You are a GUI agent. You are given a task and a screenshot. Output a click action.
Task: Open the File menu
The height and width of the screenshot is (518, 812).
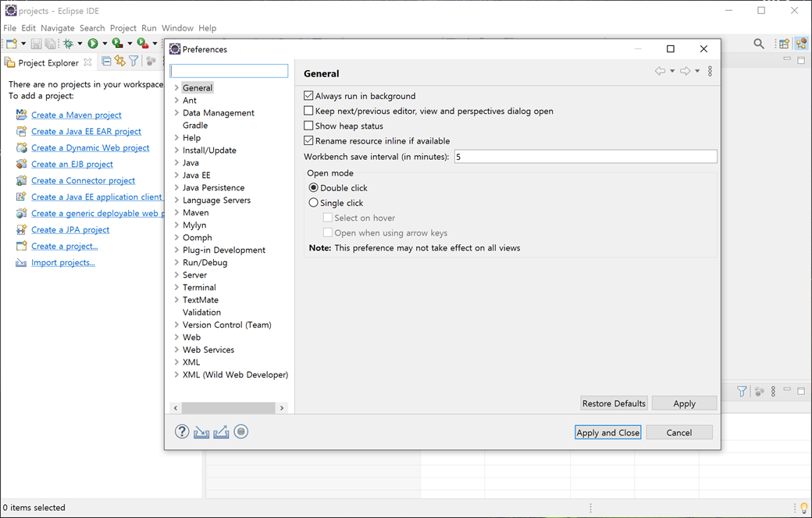(10, 28)
